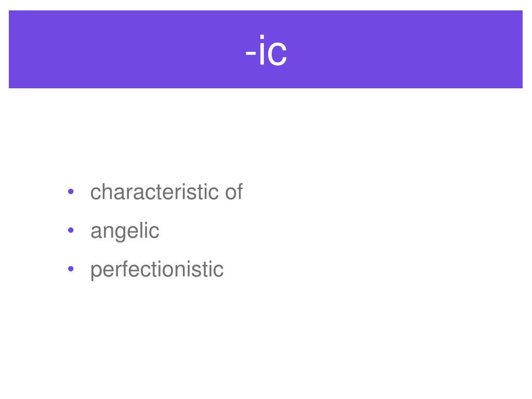The image size is (532, 399).
Task: Click the final "c" of "perfectionistic"
Action: point(219,270)
